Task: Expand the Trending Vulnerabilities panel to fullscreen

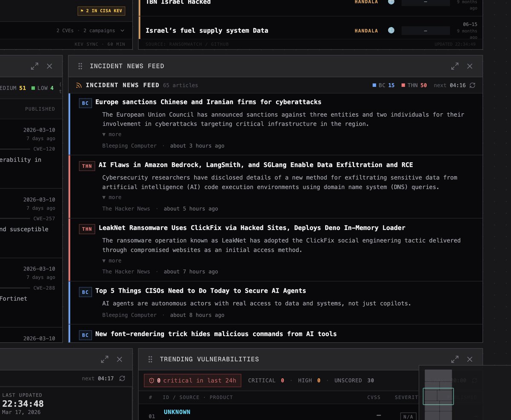Action: pyautogui.click(x=455, y=359)
